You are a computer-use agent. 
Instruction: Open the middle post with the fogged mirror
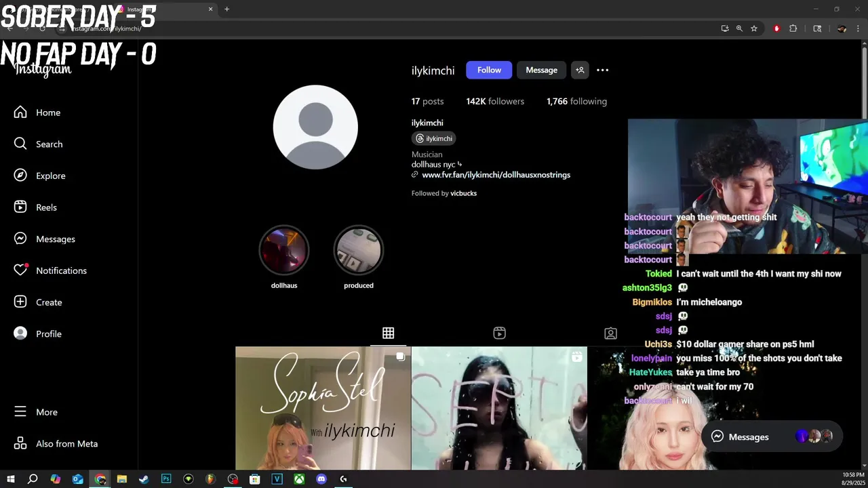point(499,408)
